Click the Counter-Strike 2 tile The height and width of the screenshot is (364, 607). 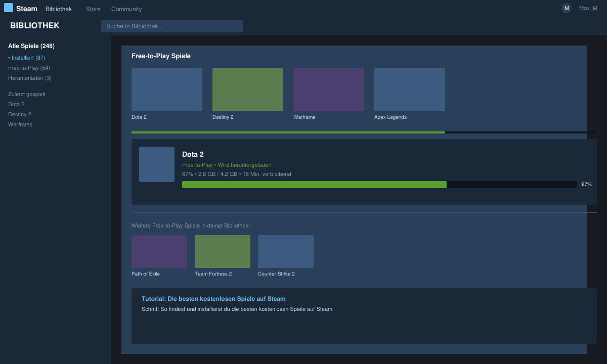tap(286, 251)
